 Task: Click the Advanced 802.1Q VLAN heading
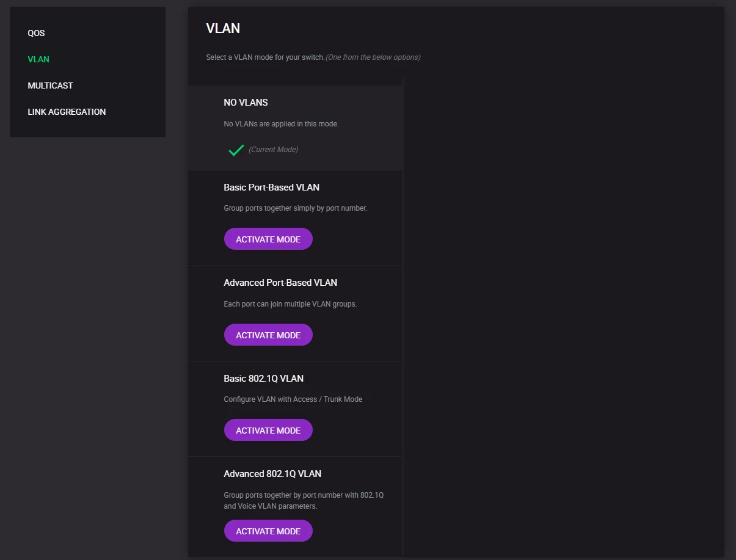[x=272, y=474]
